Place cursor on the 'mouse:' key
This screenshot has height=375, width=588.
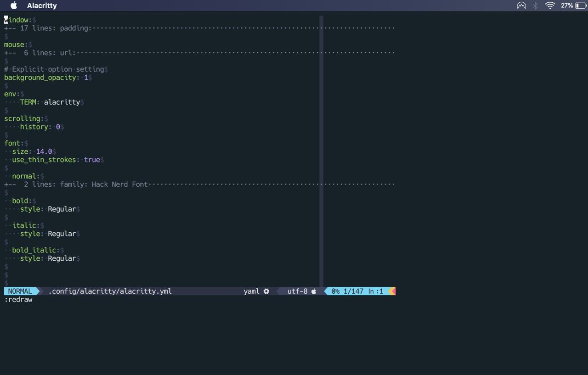(16, 45)
